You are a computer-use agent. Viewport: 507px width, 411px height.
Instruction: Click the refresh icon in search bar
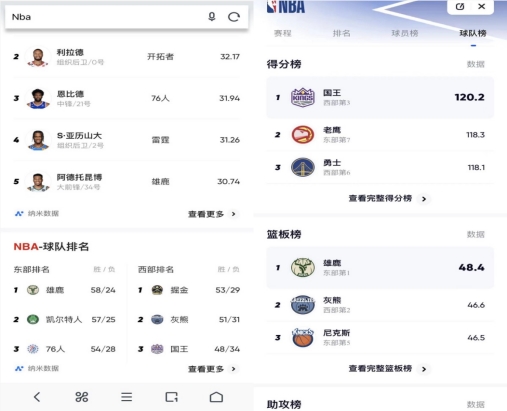234,17
